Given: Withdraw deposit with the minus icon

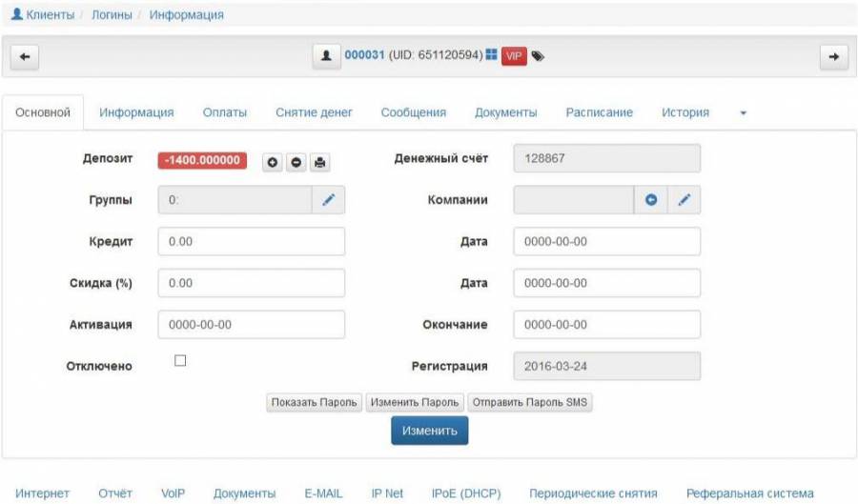Looking at the screenshot, I should [296, 162].
